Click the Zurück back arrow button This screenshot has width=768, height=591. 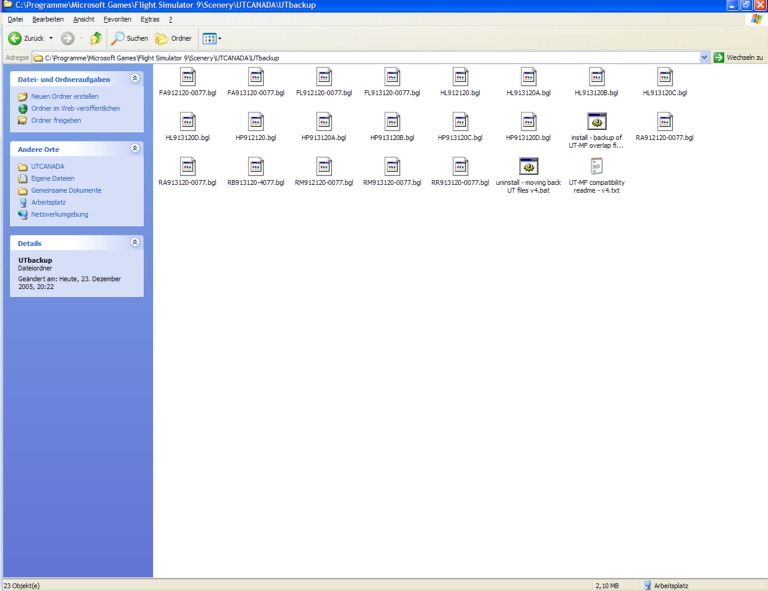click(x=25, y=38)
